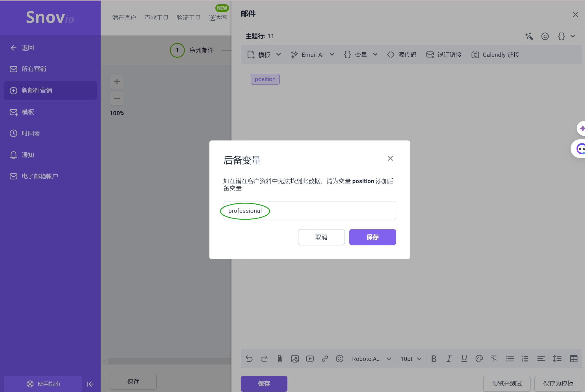Open the 模板 toolbar dropdown

264,55
